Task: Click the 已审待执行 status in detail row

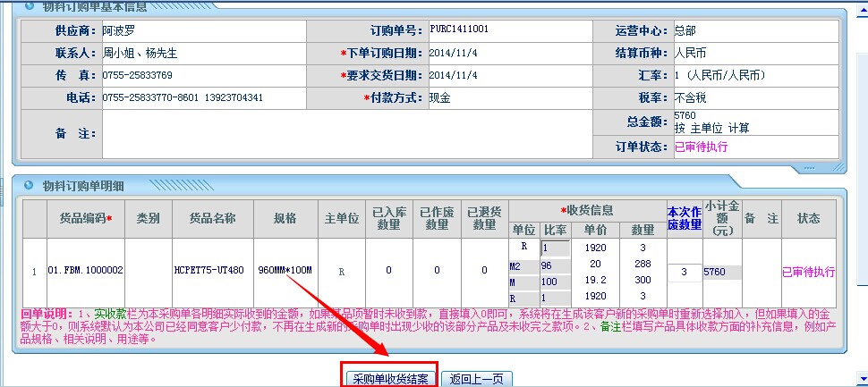Action: [808, 271]
